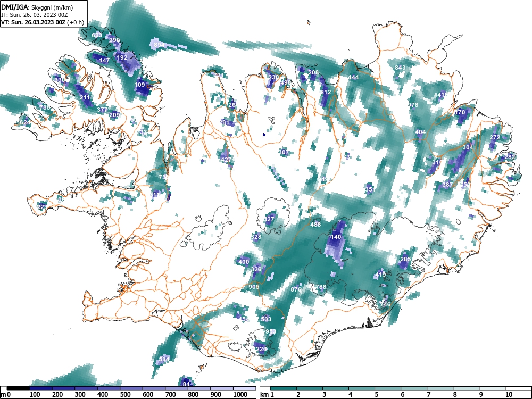This screenshot has width=532, height=399.
Task: Select the dark navy swatch between 100 and 200 m
Action: [40, 388]
